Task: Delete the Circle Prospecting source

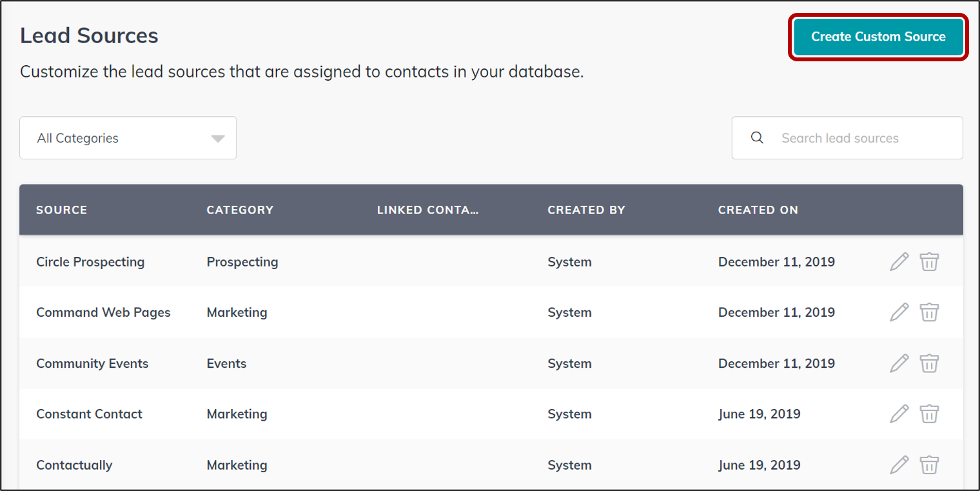Action: (x=929, y=262)
